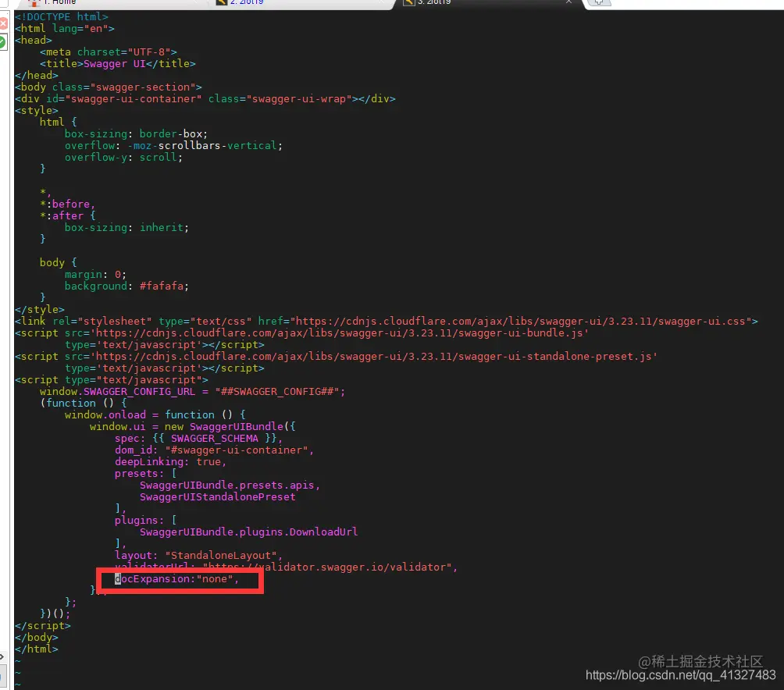This screenshot has width=784, height=690.
Task: Click the margin: 0 line
Action: click(x=95, y=274)
